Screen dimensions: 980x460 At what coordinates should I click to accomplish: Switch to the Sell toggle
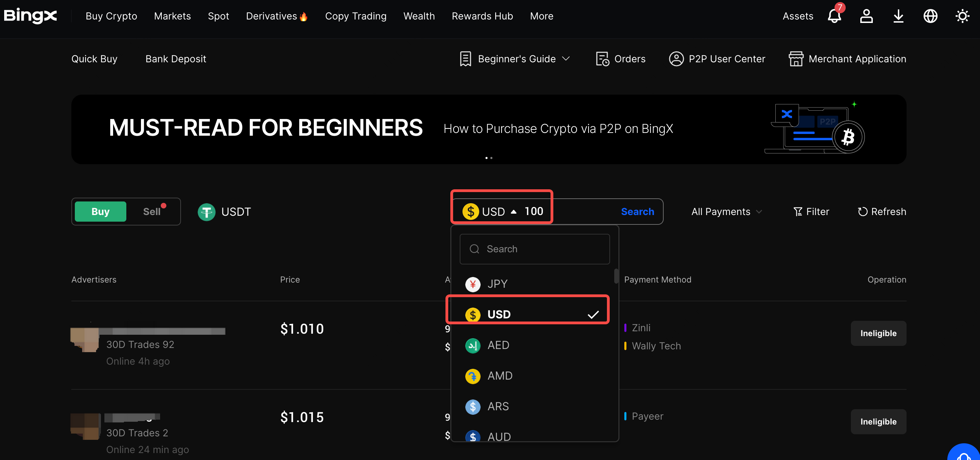click(151, 212)
